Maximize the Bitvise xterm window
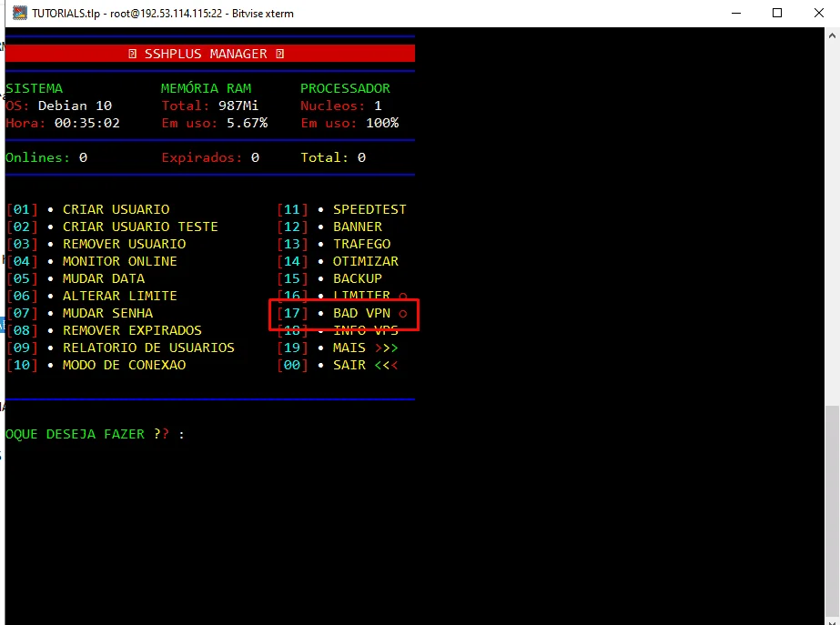Screen dimensions: 840x625 tap(777, 13)
